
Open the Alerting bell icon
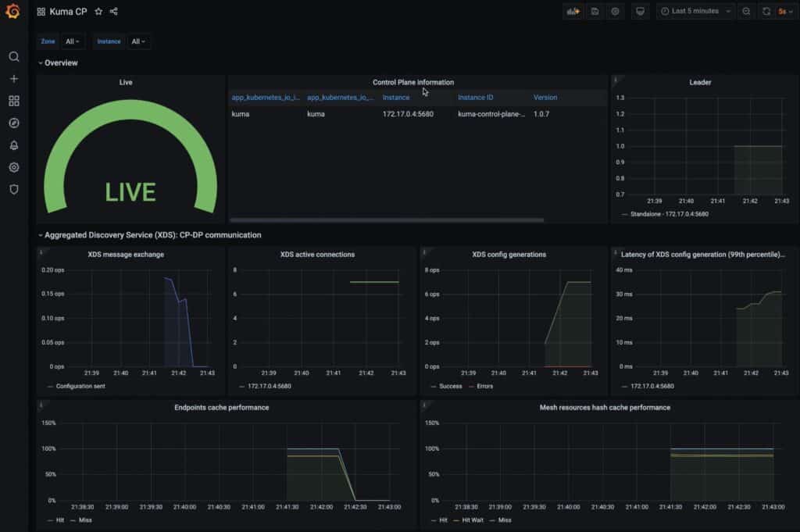point(13,145)
